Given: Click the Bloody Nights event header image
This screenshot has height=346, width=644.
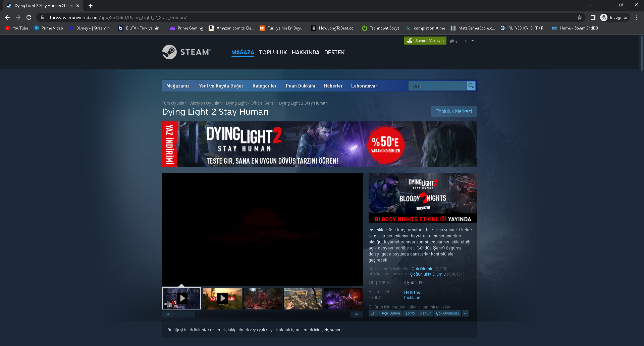Looking at the screenshot, I should [423, 198].
